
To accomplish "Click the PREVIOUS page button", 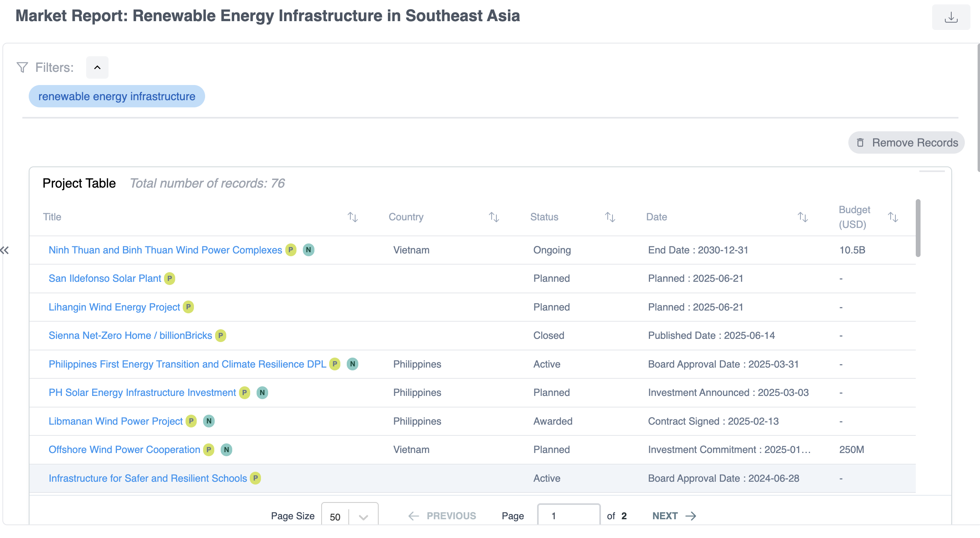I will click(x=442, y=516).
